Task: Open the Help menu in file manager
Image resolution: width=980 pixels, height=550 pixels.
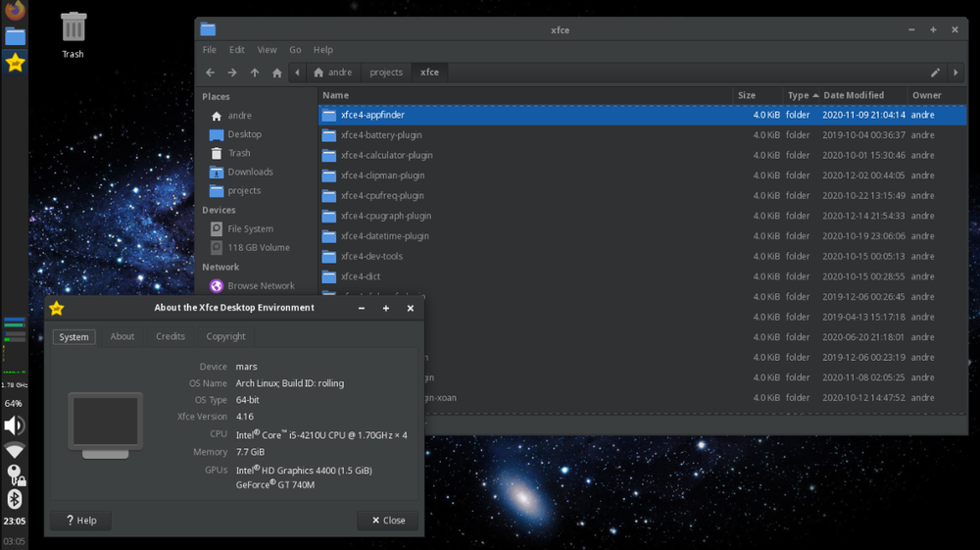Action: coord(323,49)
